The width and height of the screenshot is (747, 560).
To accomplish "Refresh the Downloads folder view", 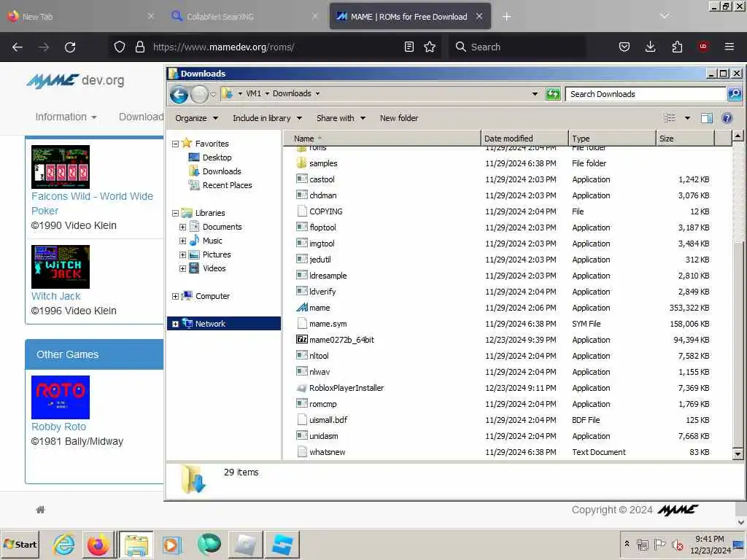I will [553, 94].
